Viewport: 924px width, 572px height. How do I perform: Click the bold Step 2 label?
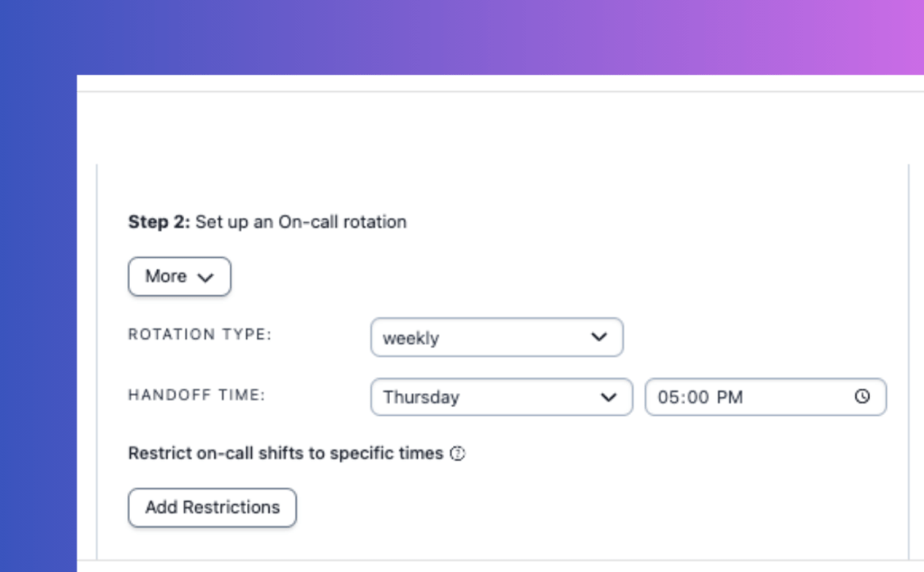coord(159,222)
